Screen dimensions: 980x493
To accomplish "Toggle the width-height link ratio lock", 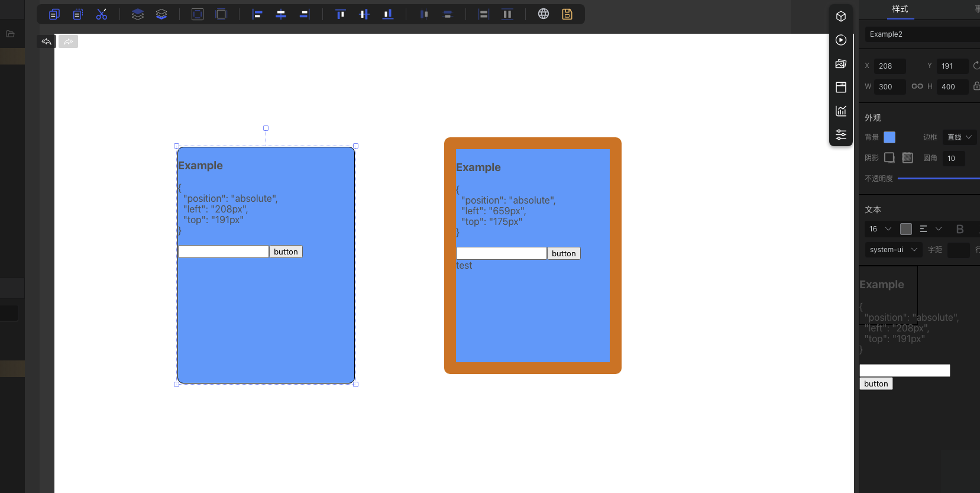I will pos(917,86).
